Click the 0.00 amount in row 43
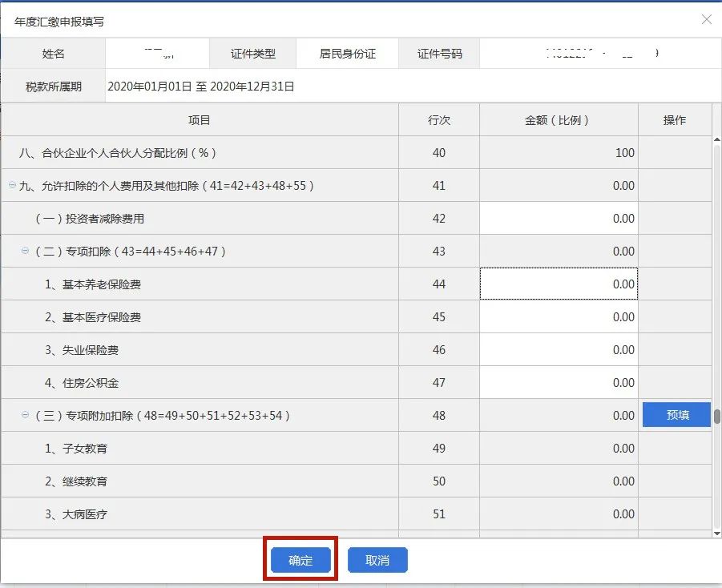 [623, 251]
